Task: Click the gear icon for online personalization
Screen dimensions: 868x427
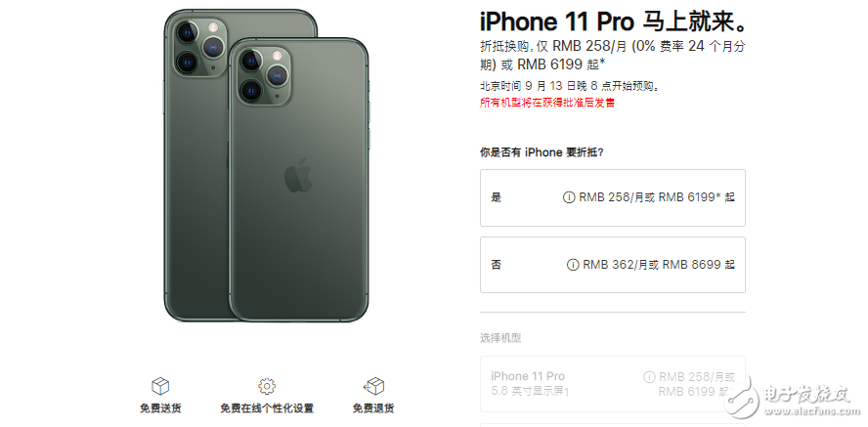Action: click(267, 386)
